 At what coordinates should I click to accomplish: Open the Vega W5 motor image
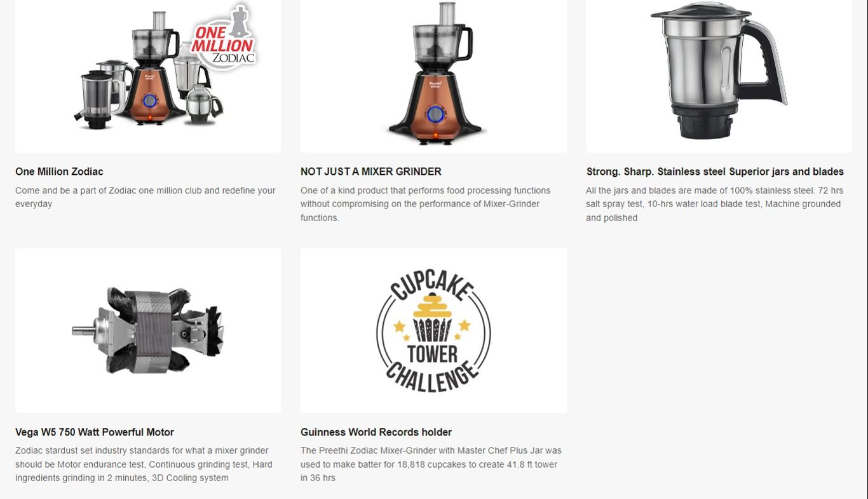click(148, 331)
